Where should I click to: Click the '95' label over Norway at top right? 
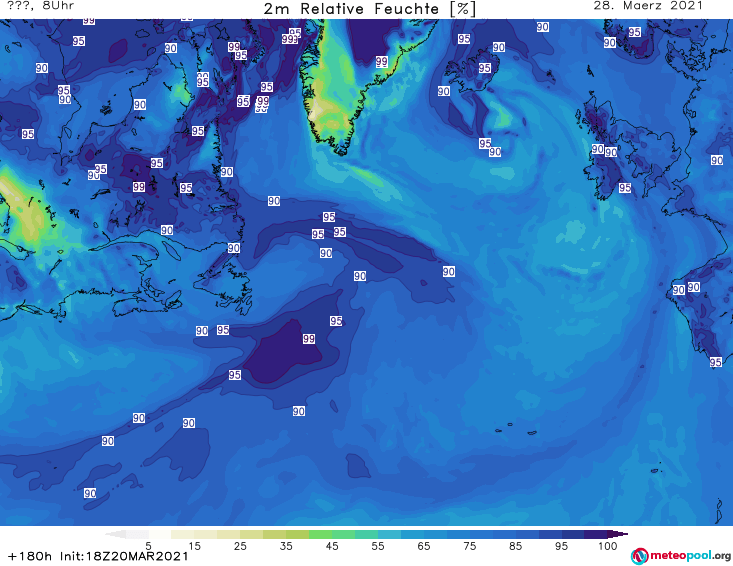[x=634, y=32]
